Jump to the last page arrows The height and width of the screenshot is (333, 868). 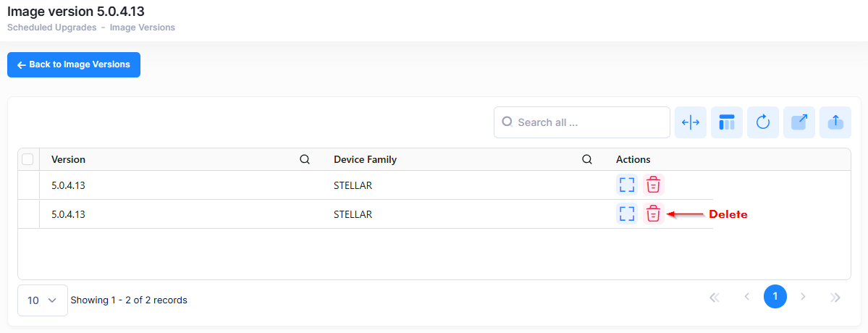835,297
